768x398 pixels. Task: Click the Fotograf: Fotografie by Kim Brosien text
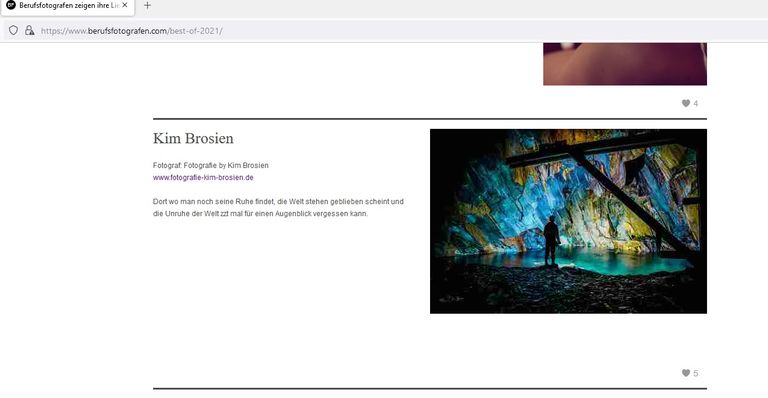(211, 165)
